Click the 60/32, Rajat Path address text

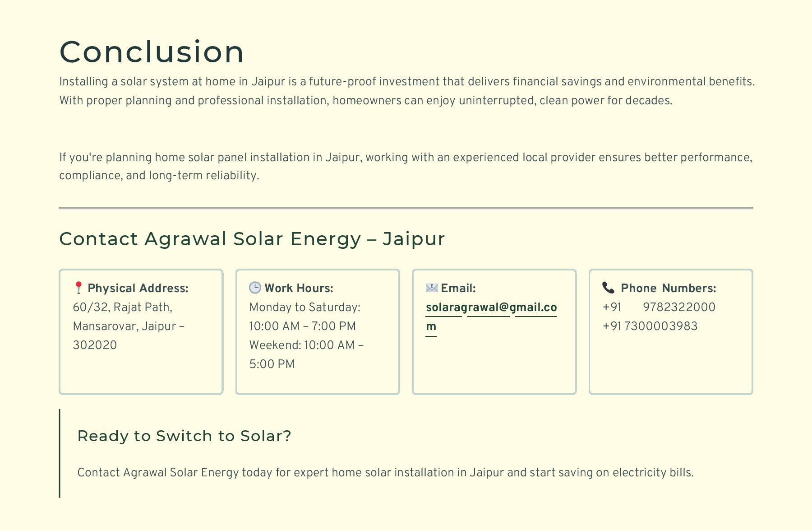click(123, 307)
